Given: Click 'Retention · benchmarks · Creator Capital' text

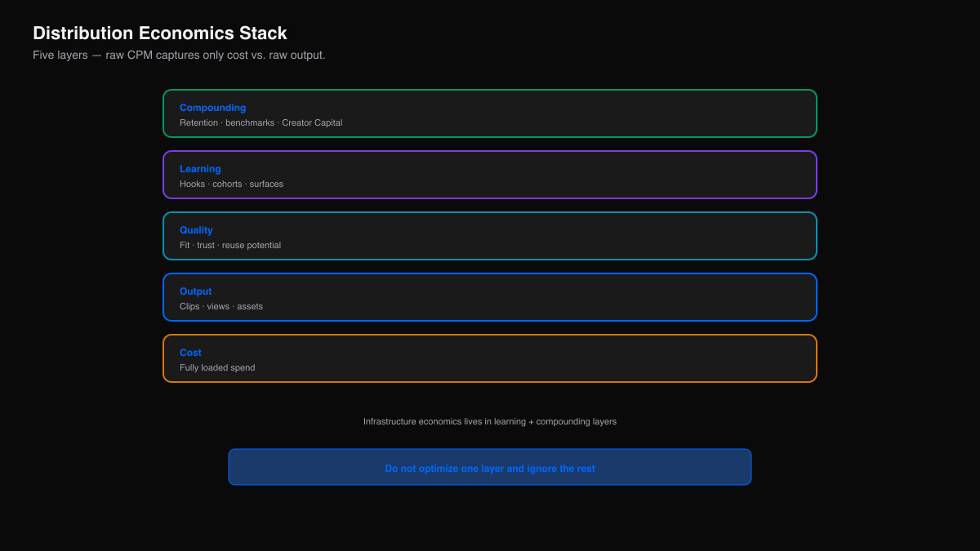Looking at the screenshot, I should pos(261,122).
